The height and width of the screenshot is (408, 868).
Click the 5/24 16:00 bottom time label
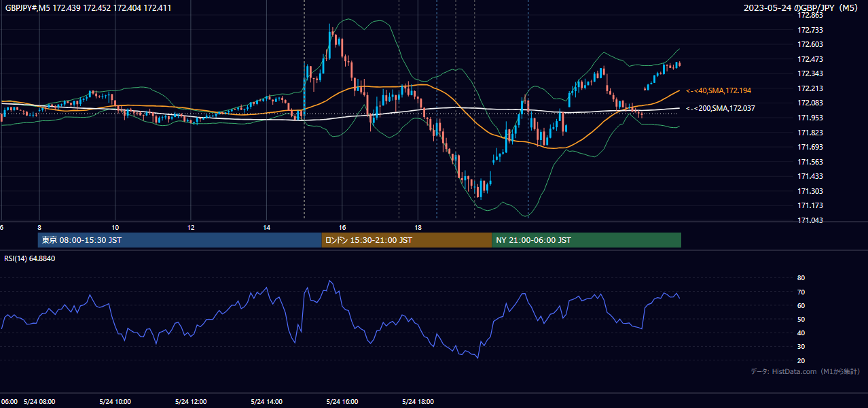coord(342,402)
